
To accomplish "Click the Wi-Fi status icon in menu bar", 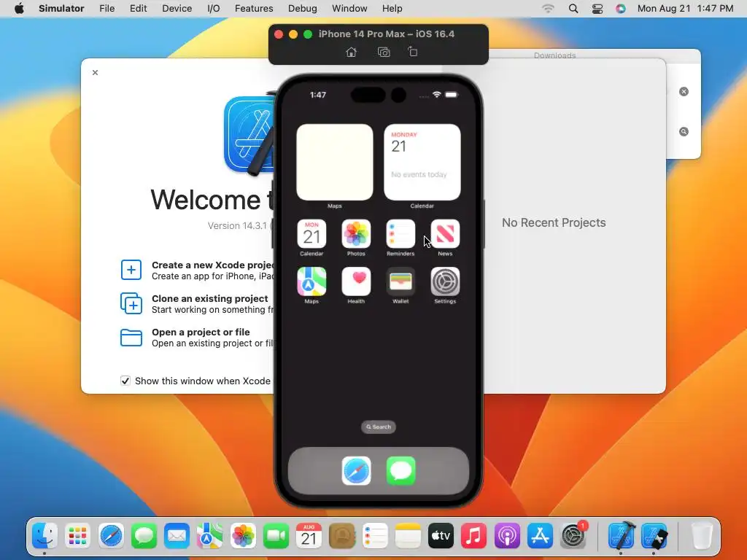I will point(549,9).
